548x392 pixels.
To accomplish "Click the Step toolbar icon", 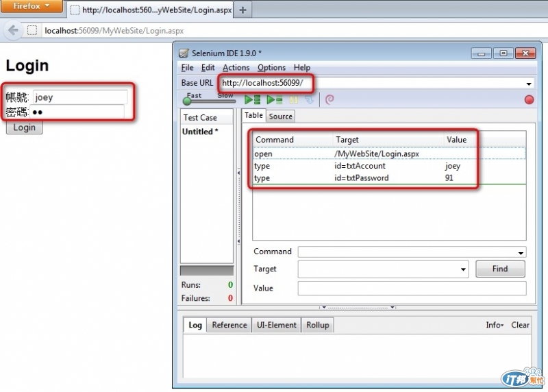I will (x=310, y=100).
